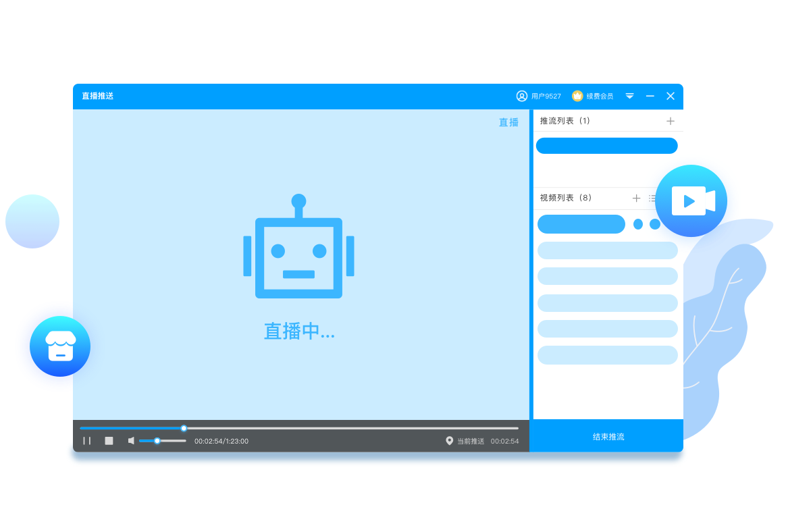Click the video progress bar handle
The image size is (786, 532).
pos(184,428)
